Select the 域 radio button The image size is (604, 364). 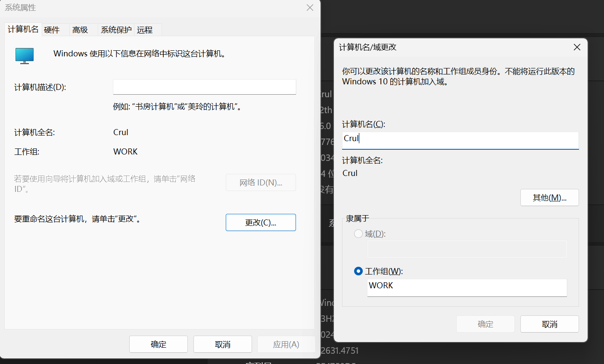(358, 233)
